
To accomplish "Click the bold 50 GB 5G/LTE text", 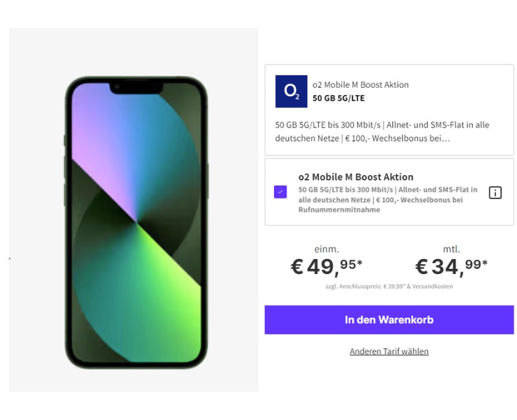I will 339,98.
